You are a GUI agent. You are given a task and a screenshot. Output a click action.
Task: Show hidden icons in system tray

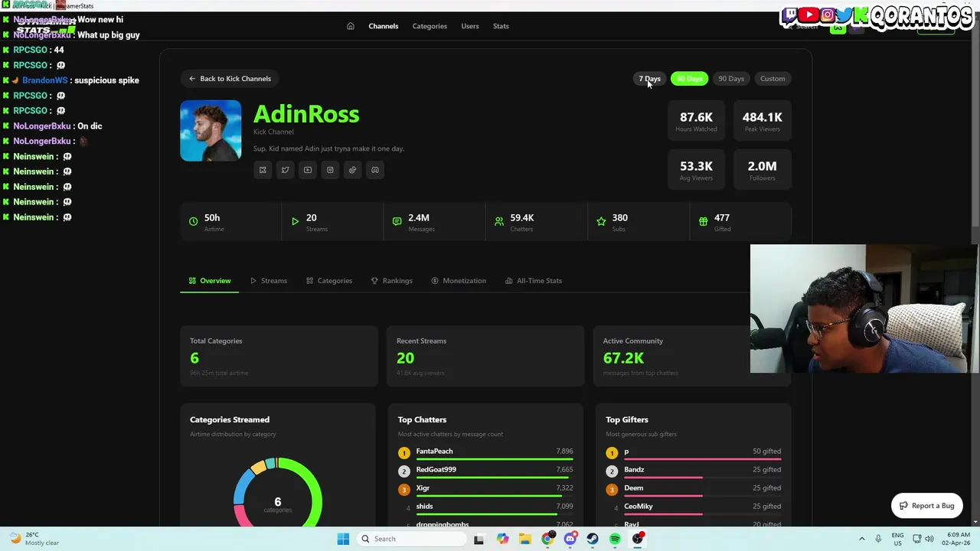coord(862,539)
